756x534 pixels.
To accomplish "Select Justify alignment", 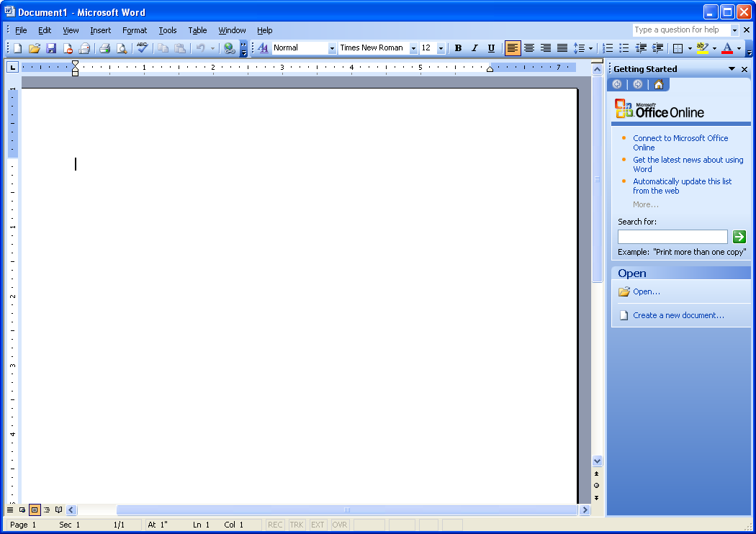I will tap(562, 48).
